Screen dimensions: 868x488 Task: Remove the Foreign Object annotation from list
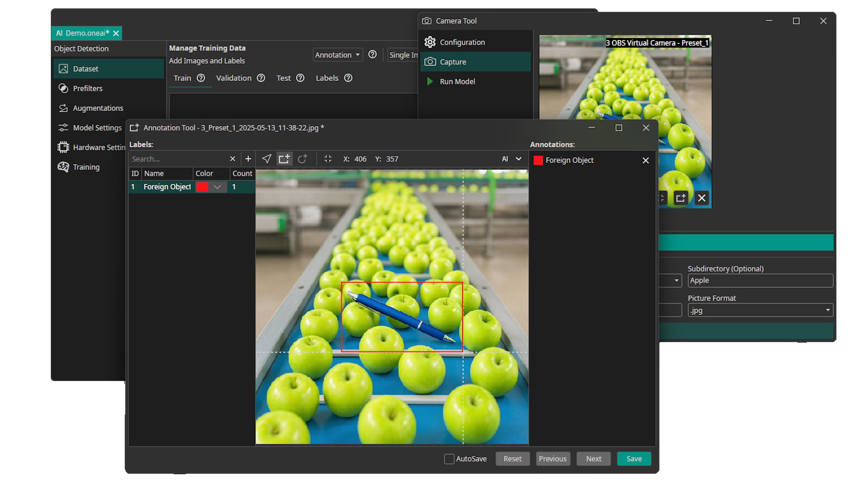click(x=646, y=160)
